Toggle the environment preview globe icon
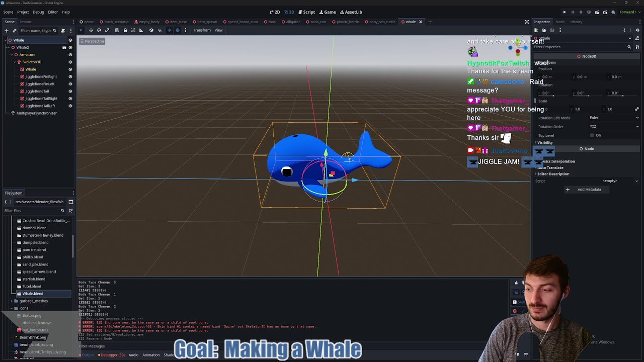The width and height of the screenshot is (644, 362). [x=177, y=30]
